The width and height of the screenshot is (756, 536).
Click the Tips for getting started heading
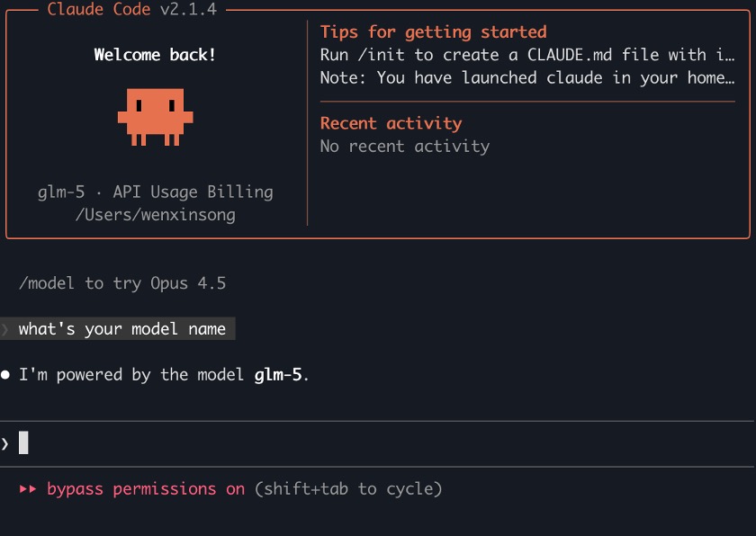433,32
